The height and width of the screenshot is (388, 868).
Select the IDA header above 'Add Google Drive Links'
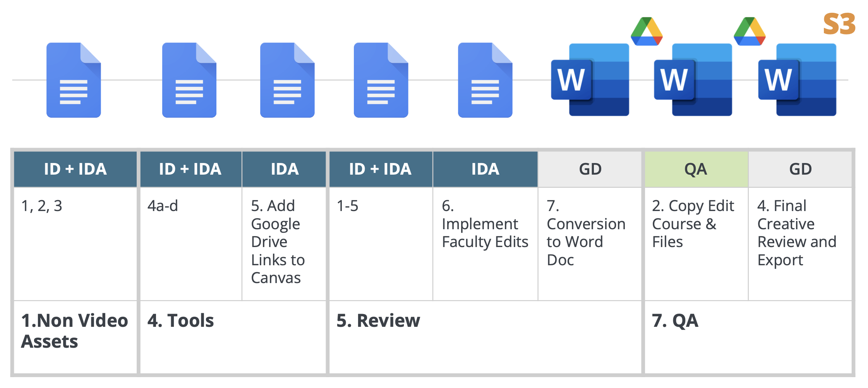(x=284, y=169)
